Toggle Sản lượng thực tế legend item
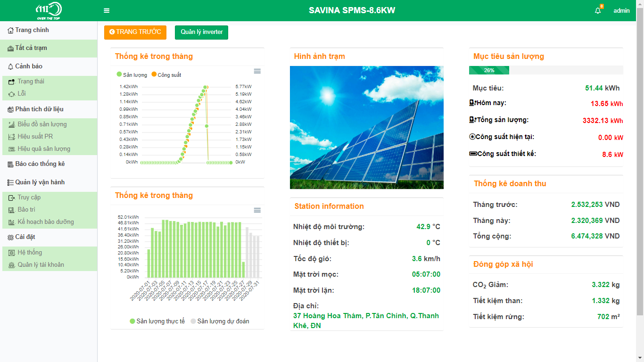This screenshot has width=644, height=362. click(x=157, y=321)
